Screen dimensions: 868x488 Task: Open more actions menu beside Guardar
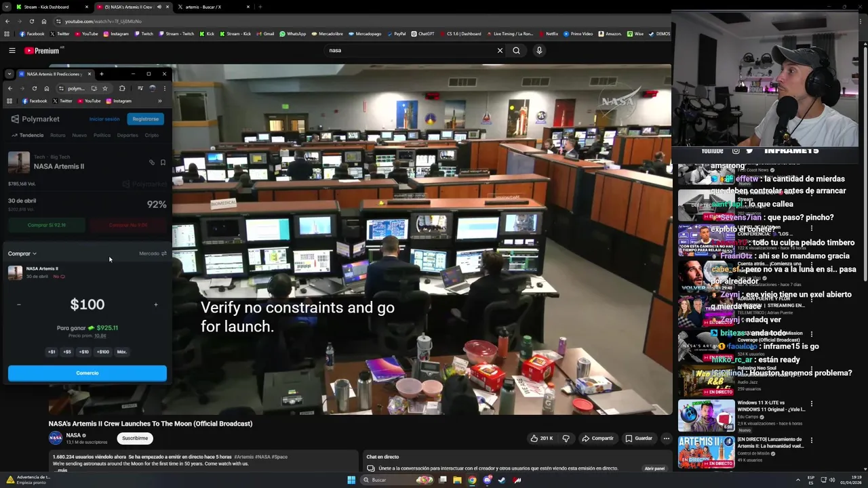click(x=666, y=439)
